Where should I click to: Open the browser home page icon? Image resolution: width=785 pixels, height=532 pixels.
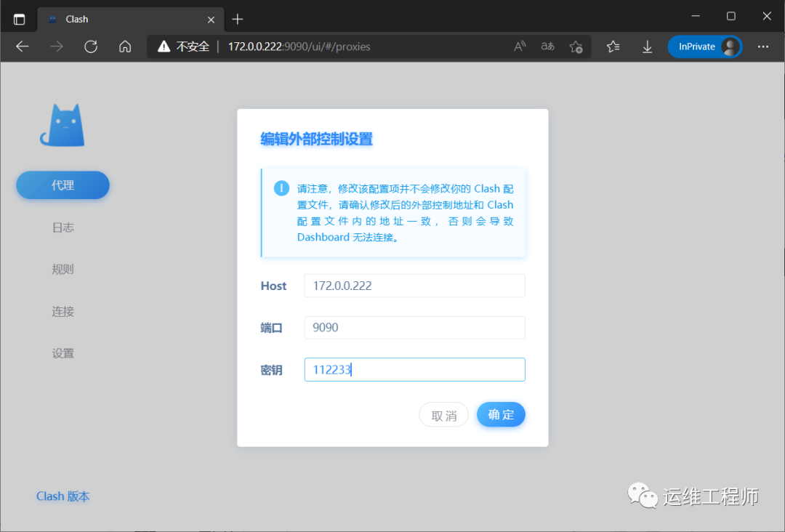[124, 46]
